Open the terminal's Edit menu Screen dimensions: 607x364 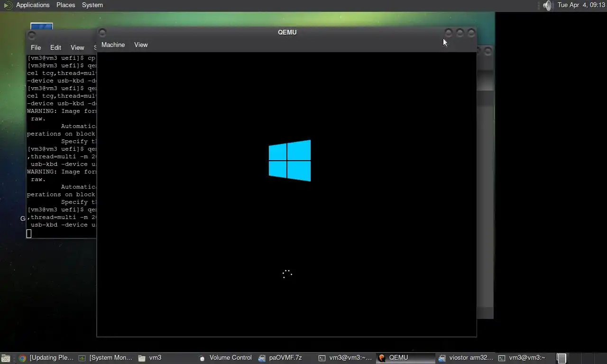pos(55,47)
